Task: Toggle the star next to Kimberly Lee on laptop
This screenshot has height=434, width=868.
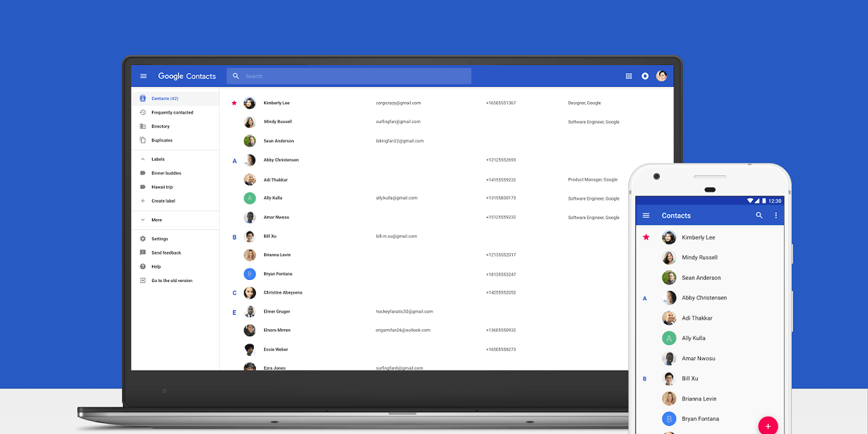Action: click(x=234, y=103)
